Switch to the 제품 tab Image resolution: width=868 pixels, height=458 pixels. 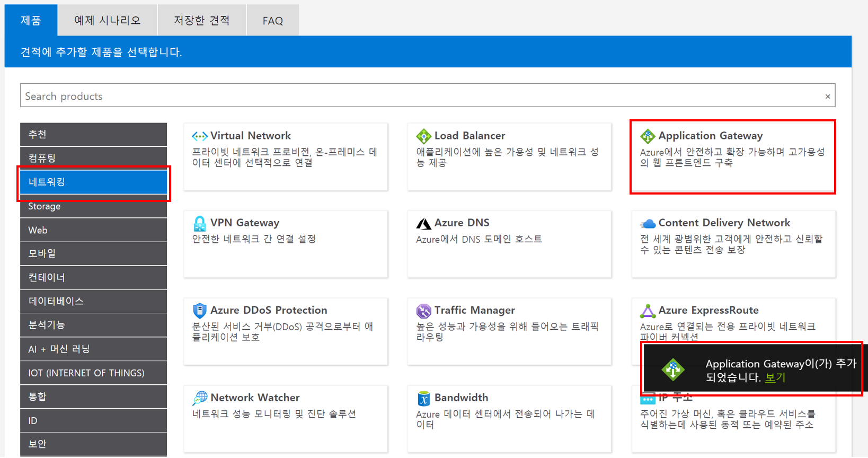31,20
